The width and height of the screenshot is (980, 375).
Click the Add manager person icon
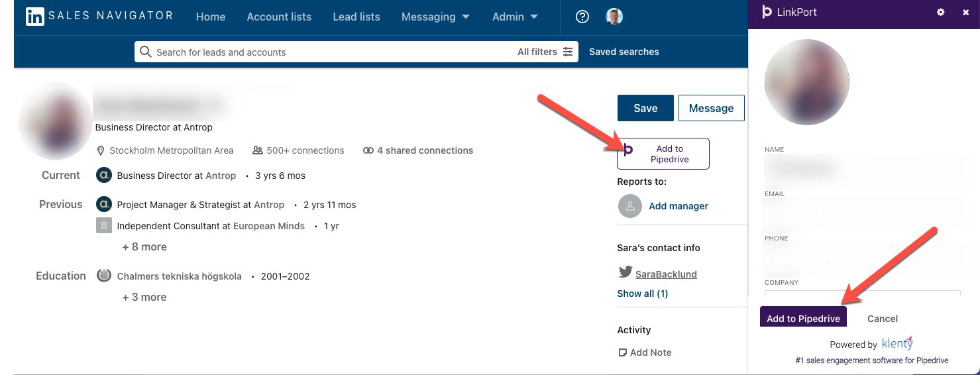630,206
